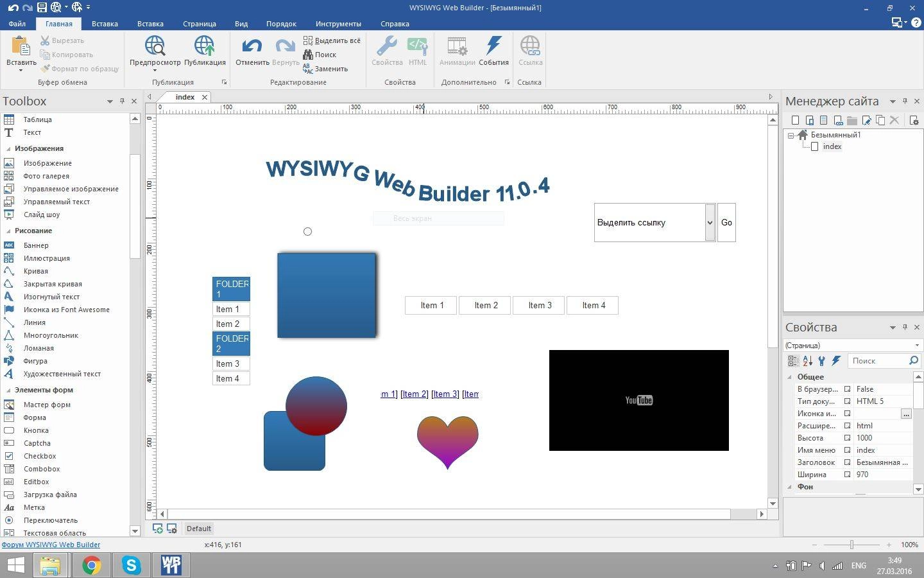The height and width of the screenshot is (578, 924).
Task: Open the Файл menu
Action: [17, 24]
